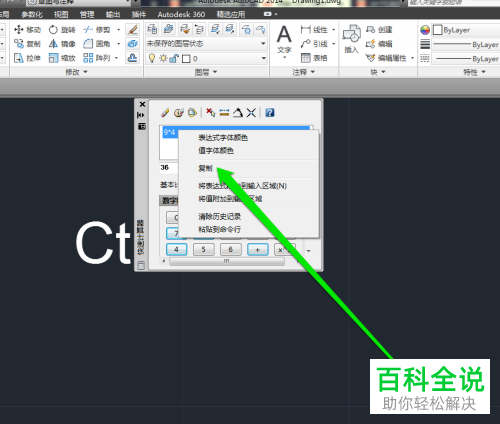Click the object color ByLayer swatch box

[437, 30]
